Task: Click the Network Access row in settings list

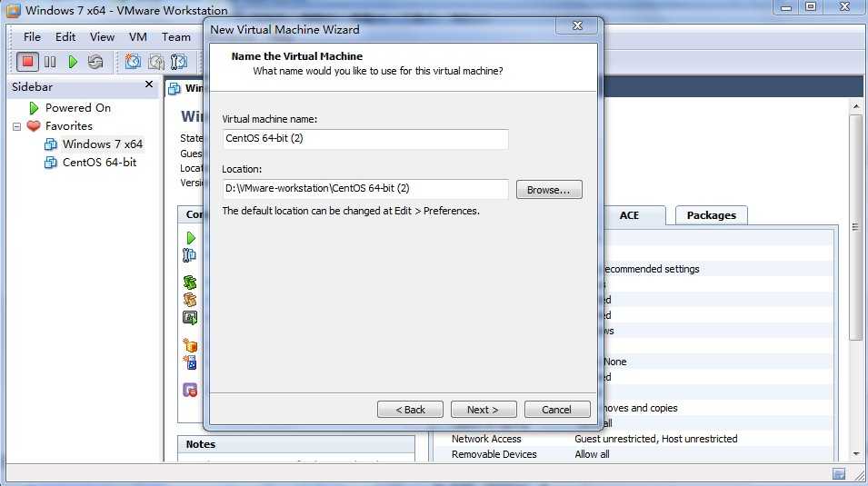Action: [x=634, y=439]
